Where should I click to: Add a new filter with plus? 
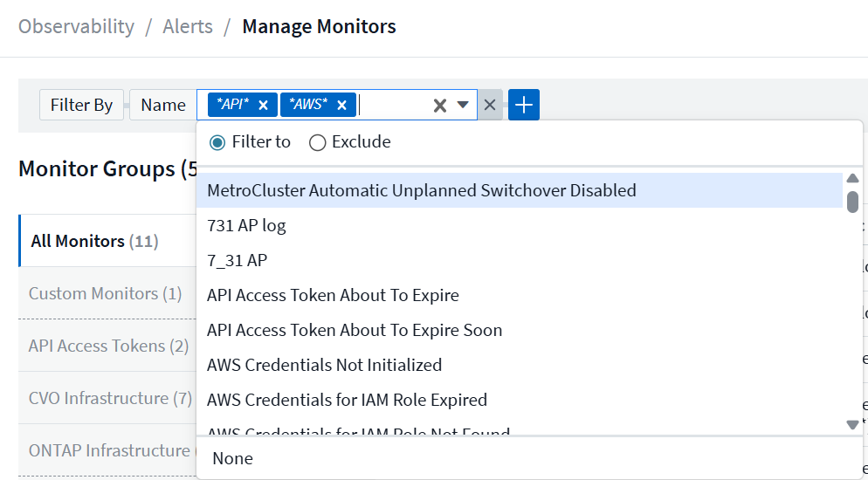tap(523, 106)
